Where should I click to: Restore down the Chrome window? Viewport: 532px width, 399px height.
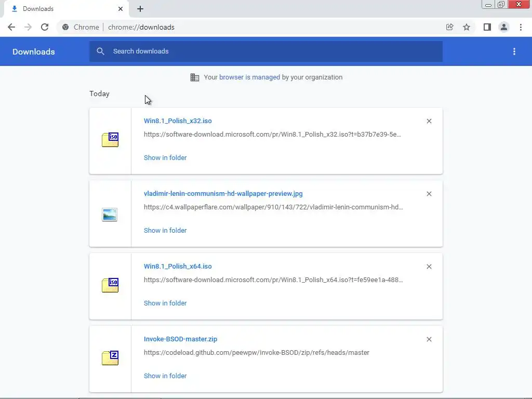(501, 5)
